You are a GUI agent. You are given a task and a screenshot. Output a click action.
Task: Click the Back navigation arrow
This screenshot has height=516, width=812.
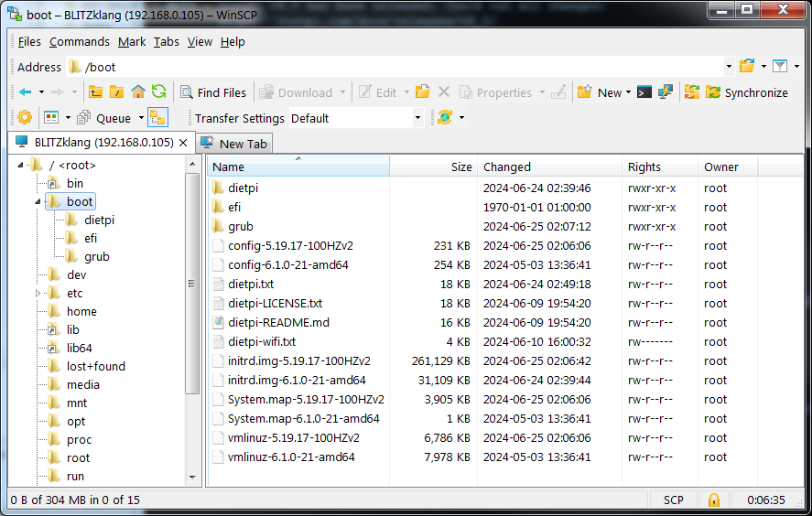pyautogui.click(x=25, y=92)
